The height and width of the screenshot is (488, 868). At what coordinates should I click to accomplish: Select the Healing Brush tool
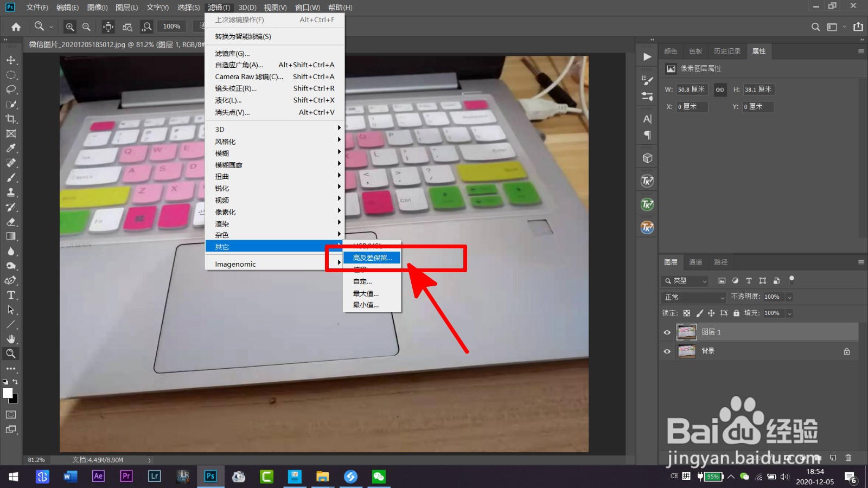pos(11,163)
